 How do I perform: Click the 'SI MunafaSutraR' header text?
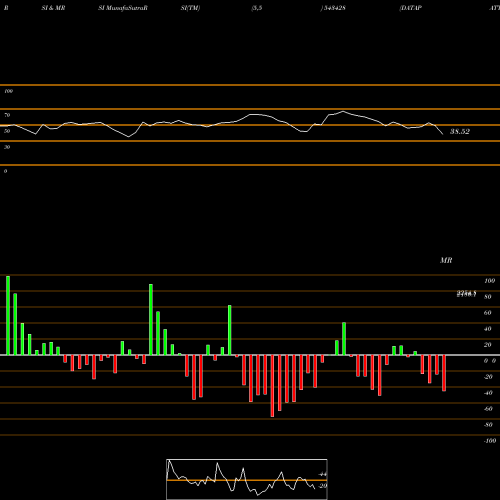123,8
